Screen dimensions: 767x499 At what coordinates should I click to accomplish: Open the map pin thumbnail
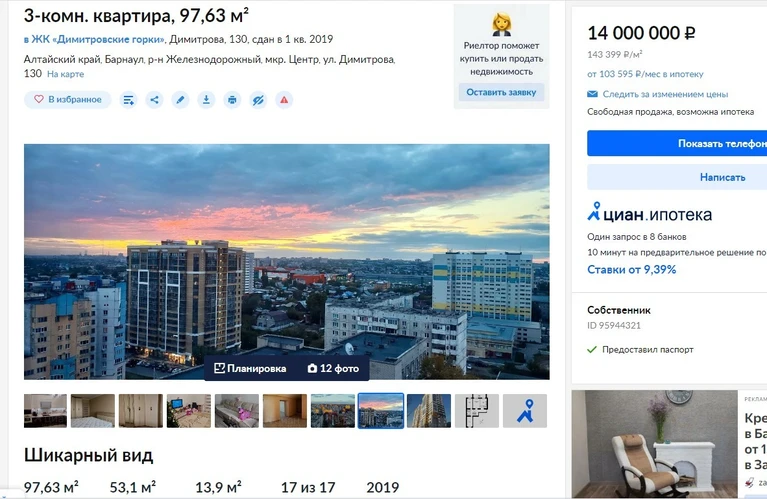pyautogui.click(x=525, y=411)
